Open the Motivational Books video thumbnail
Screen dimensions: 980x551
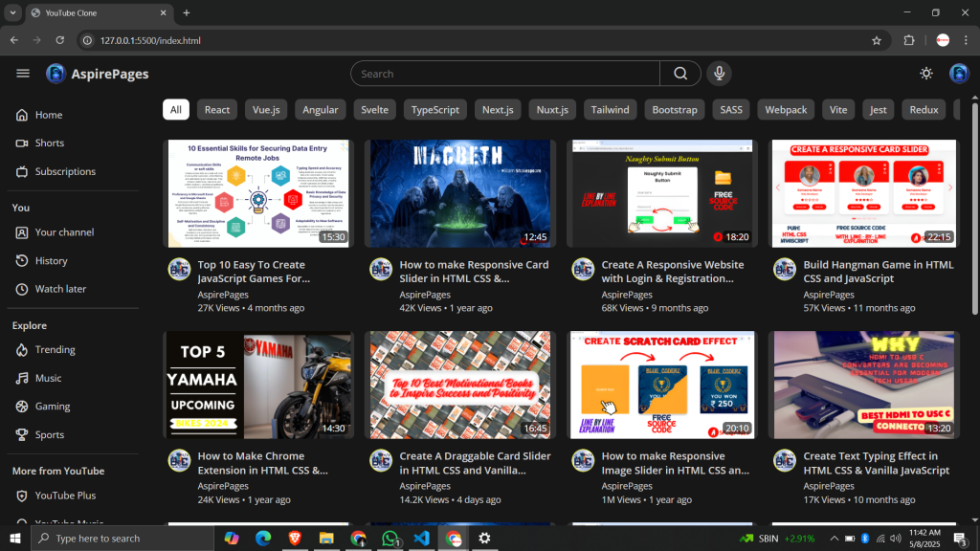coord(460,385)
